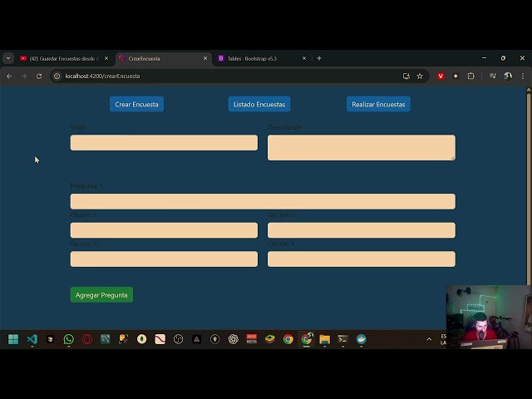Open Listado Encuestas

pyautogui.click(x=259, y=104)
